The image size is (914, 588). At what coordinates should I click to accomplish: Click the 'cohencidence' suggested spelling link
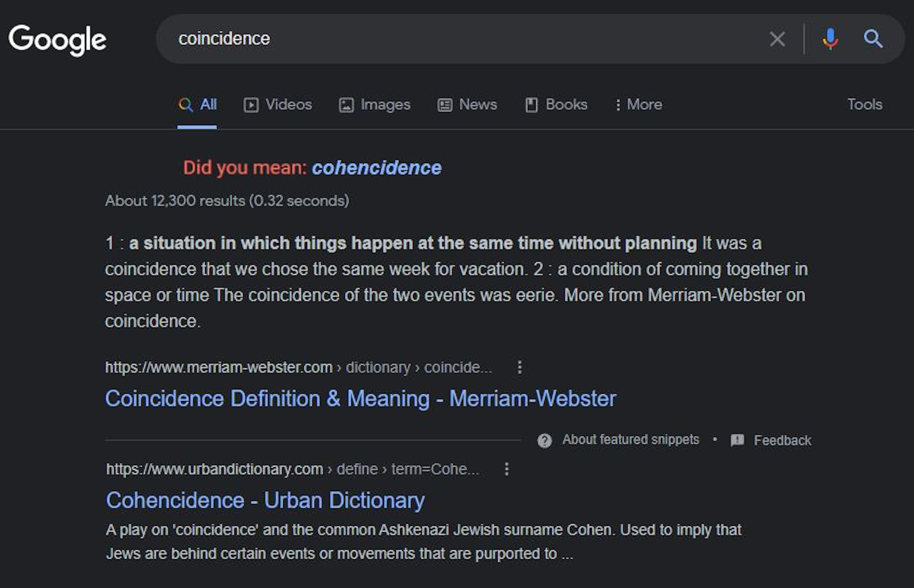377,168
